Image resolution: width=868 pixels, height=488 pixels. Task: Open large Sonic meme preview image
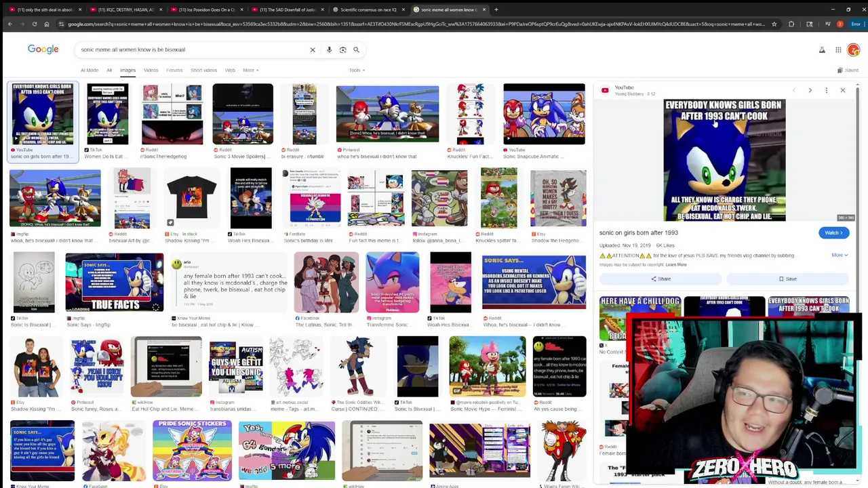point(724,160)
